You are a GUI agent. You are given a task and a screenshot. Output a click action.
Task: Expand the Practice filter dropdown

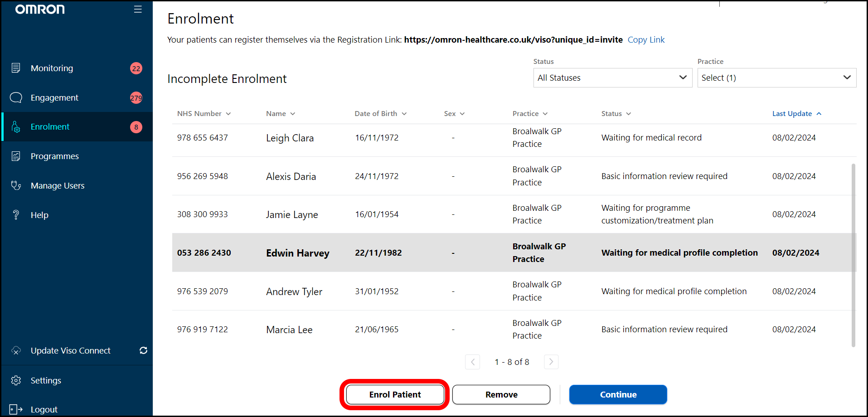point(776,78)
